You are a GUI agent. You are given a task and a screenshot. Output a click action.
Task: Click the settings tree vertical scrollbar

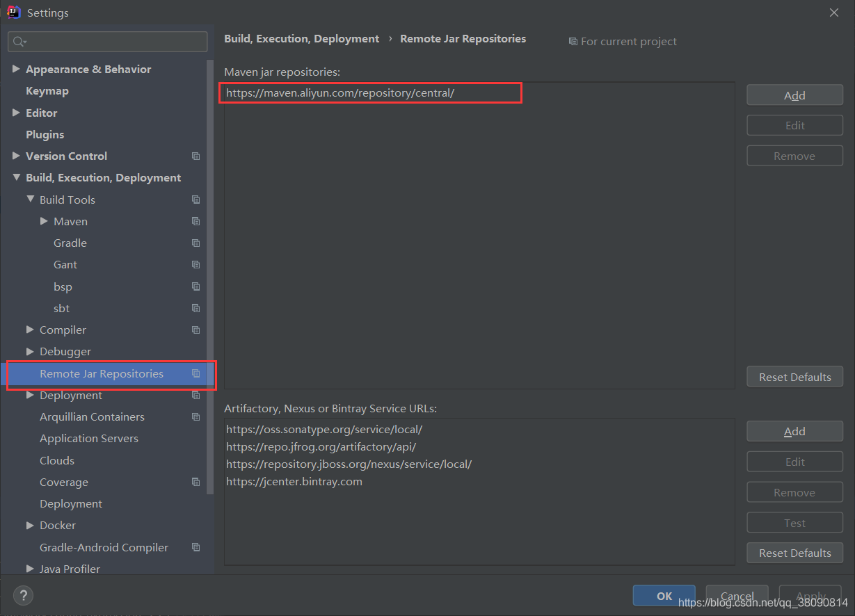click(x=211, y=278)
